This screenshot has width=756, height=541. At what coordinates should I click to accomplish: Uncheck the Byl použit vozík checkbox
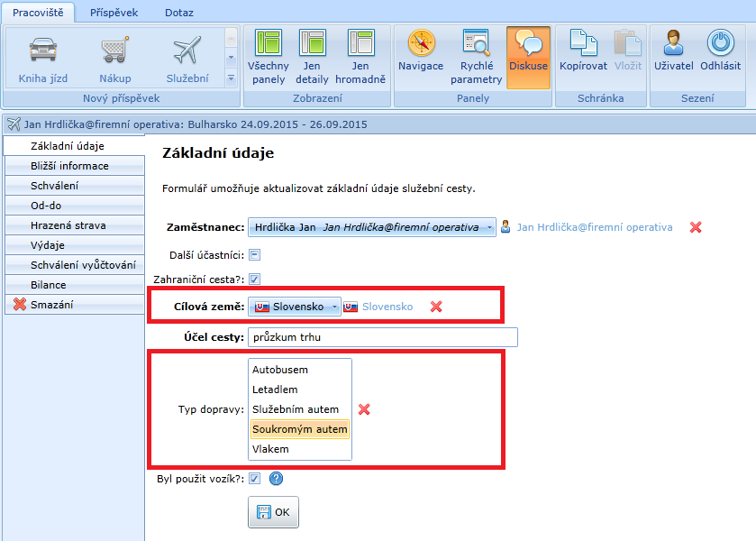click(255, 479)
